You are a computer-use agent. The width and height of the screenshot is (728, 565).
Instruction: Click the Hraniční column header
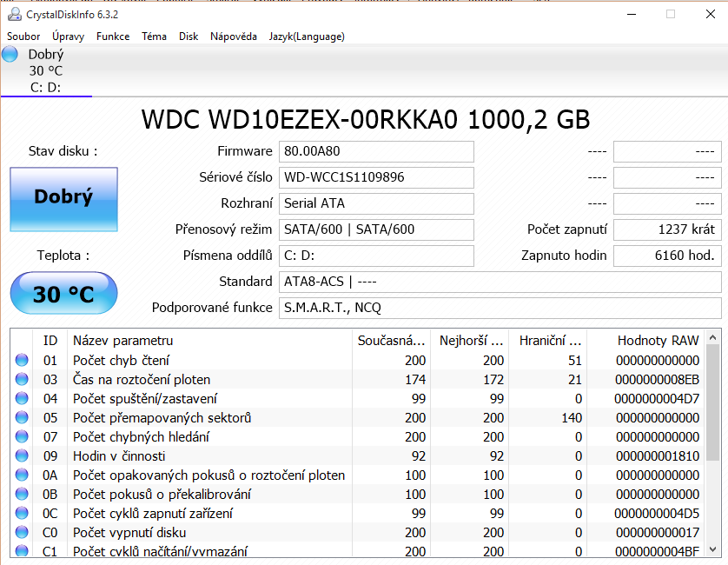pyautogui.click(x=548, y=341)
